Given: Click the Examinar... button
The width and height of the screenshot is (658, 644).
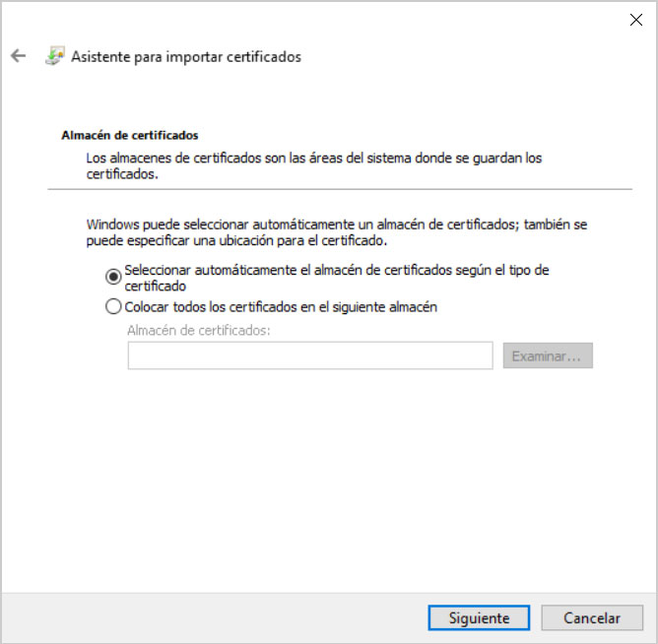Looking at the screenshot, I should [x=548, y=355].
